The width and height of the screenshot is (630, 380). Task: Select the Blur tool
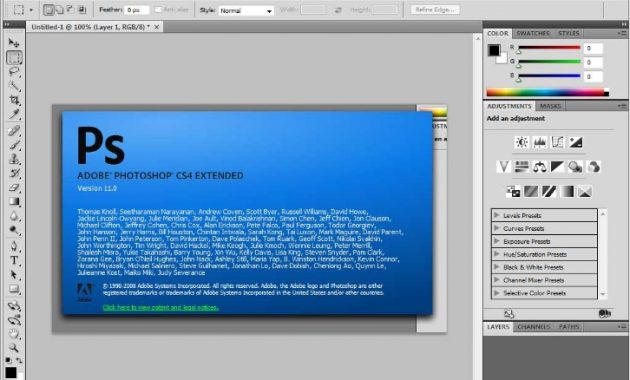coord(14,216)
